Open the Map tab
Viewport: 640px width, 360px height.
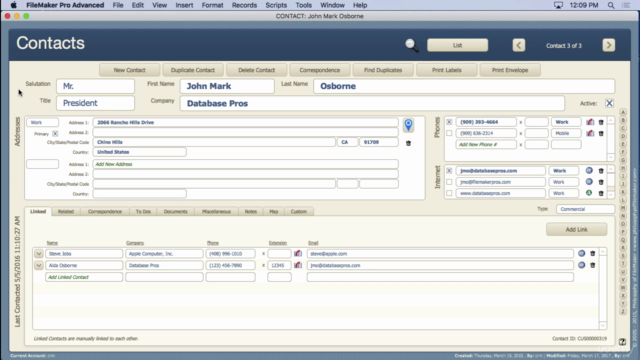point(273,211)
